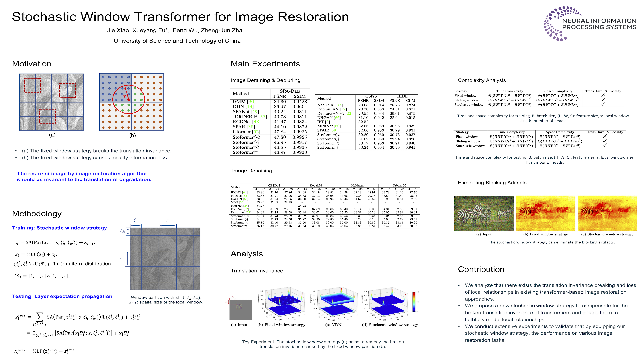Image resolution: width=644 pixels, height=362 pixels.
Task: Click the sliding window checkmark in the training table
Action: click(x=603, y=100)
